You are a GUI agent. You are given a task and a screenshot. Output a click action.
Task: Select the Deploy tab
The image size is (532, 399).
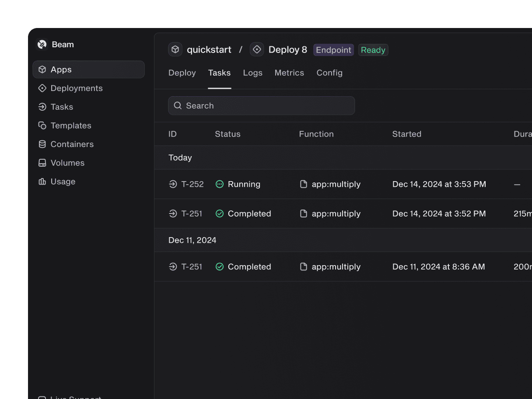[182, 73]
